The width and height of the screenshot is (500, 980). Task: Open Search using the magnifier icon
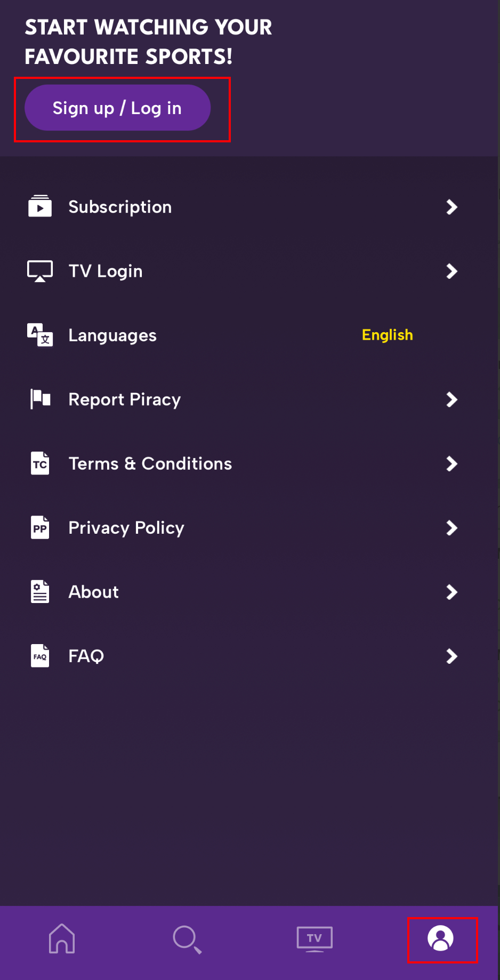(187, 939)
